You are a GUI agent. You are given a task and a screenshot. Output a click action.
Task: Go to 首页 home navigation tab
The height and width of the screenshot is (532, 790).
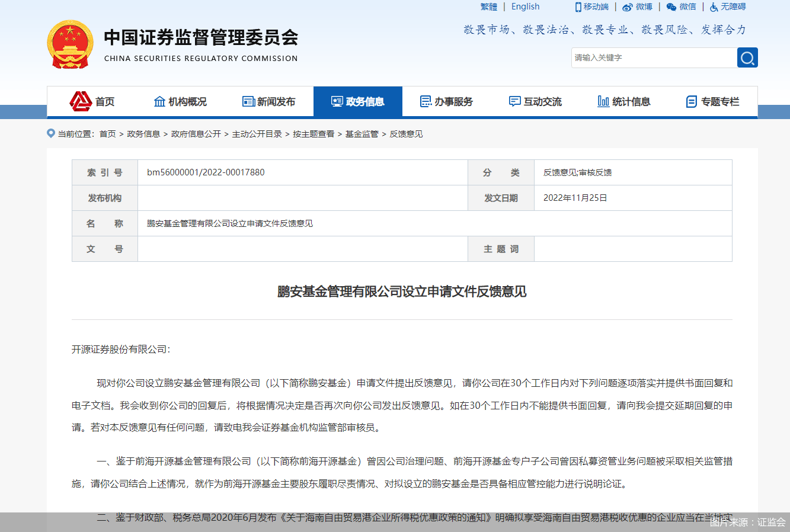92,102
